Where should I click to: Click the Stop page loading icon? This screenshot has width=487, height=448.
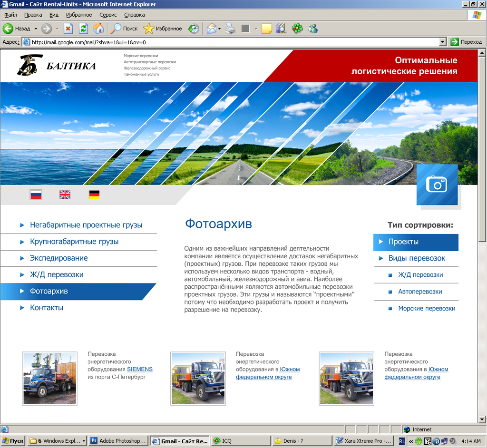pos(68,29)
